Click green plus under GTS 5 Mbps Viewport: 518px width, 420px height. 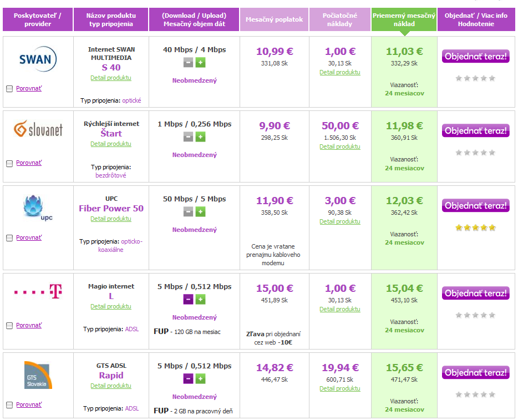click(201, 379)
